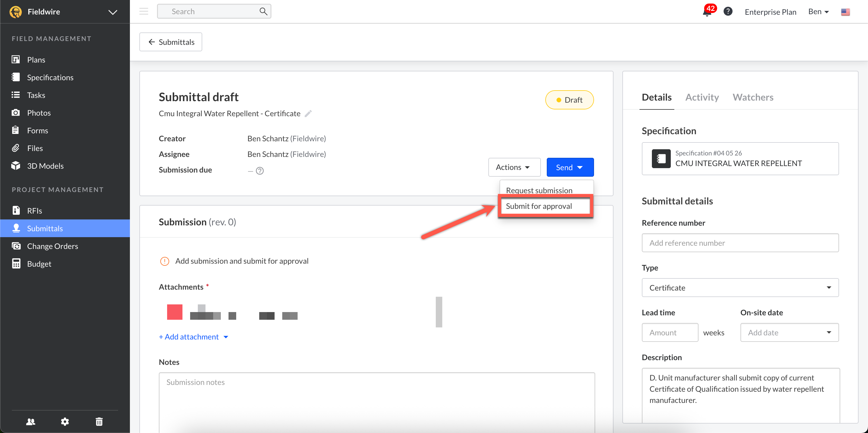Expand the Fieldwire project chevron

[x=112, y=12]
